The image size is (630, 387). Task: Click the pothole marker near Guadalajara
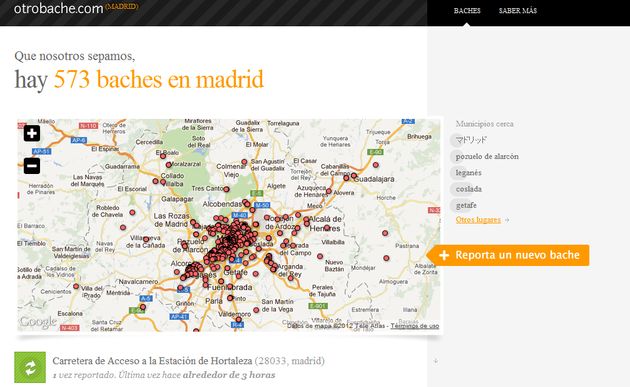tap(354, 176)
